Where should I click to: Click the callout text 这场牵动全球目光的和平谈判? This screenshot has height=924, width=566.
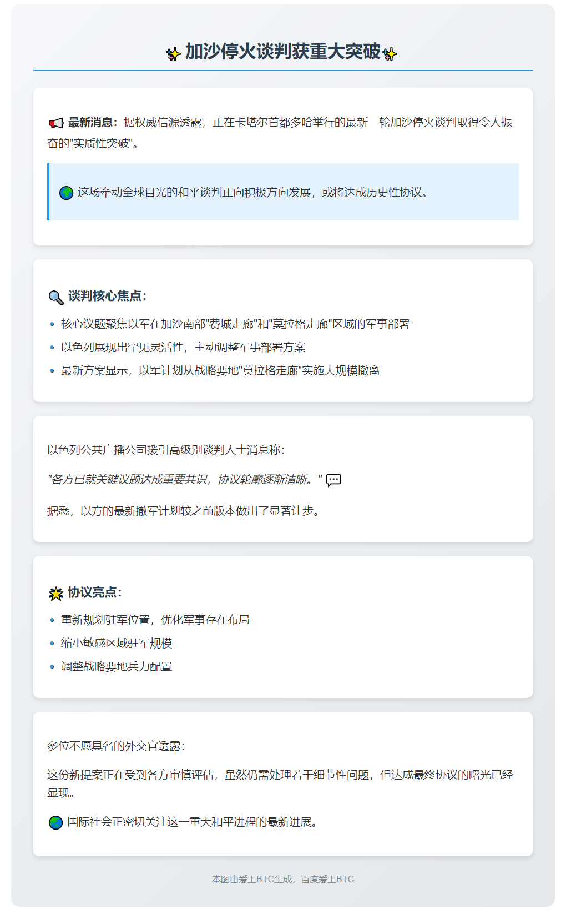[254, 192]
